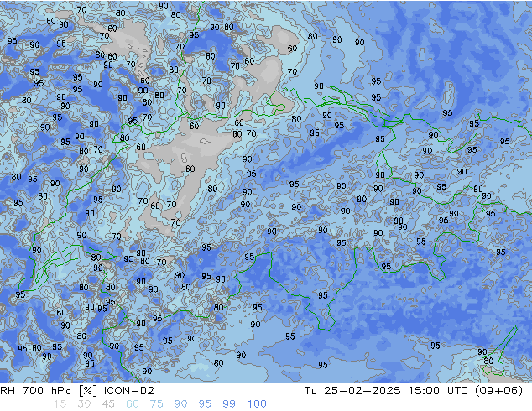Select the 99 value in the color legend
This screenshot has width=532, height=411.
pyautogui.click(x=229, y=404)
